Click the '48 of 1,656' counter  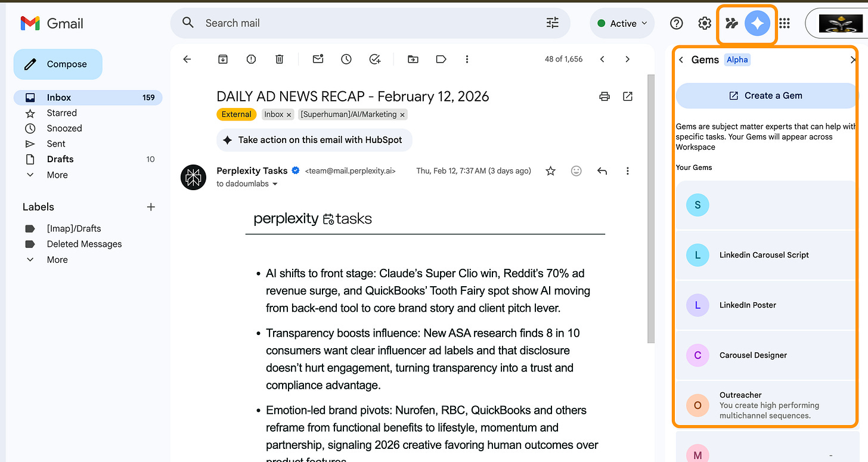pos(563,59)
